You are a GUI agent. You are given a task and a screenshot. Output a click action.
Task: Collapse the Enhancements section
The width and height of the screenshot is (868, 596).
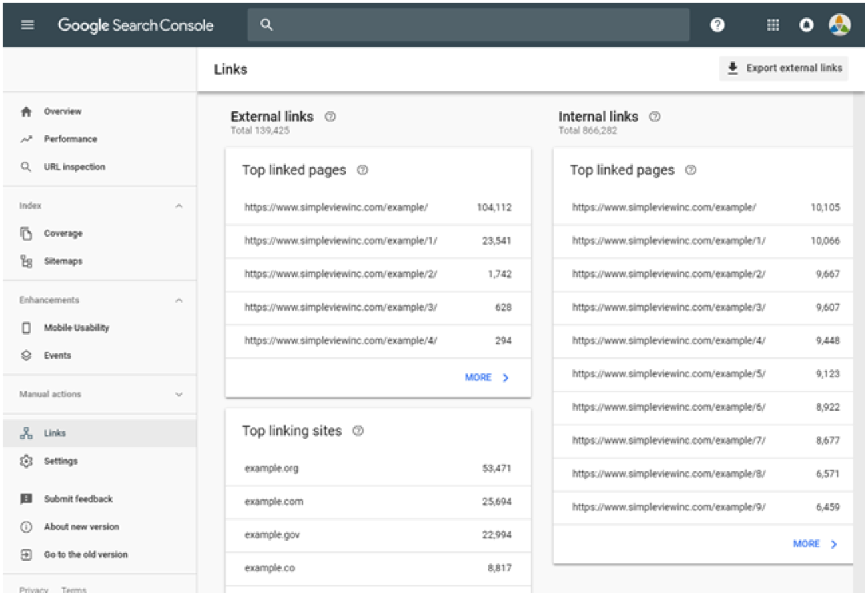179,301
